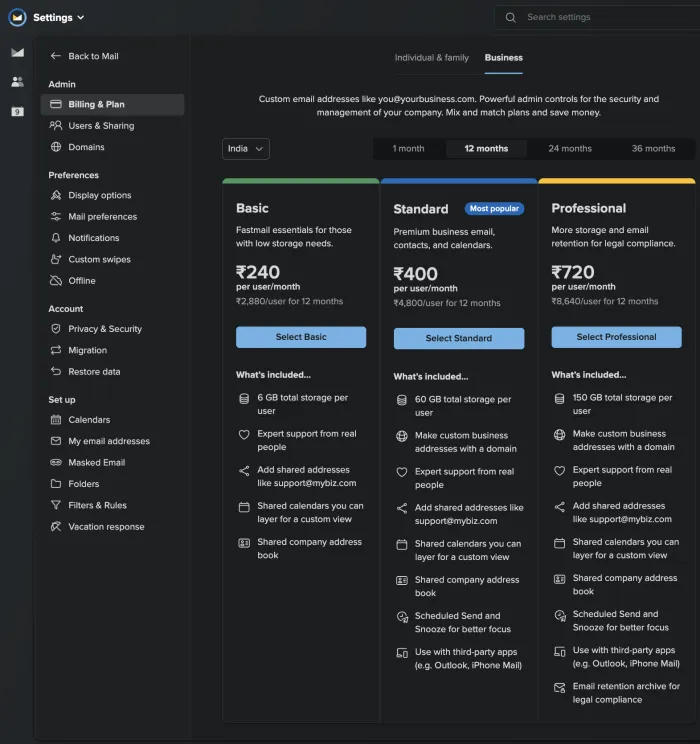The width and height of the screenshot is (700, 744).
Task: Open Masked Email settings
Action: pos(112,463)
